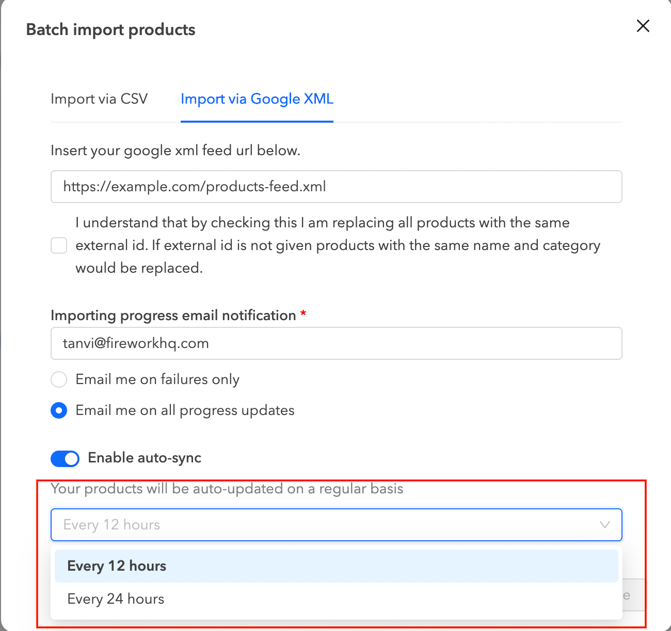This screenshot has height=631, width=671.
Task: Click the "Importing progress email notification" label
Action: point(173,315)
